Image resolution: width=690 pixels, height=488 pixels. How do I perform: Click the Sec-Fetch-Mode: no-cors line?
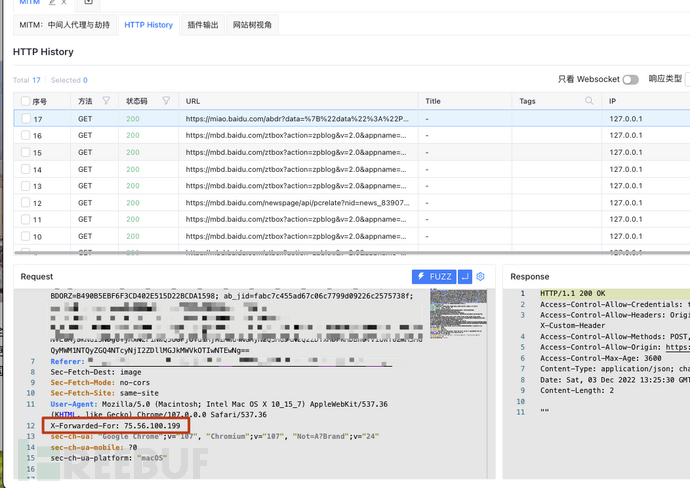pos(100,382)
